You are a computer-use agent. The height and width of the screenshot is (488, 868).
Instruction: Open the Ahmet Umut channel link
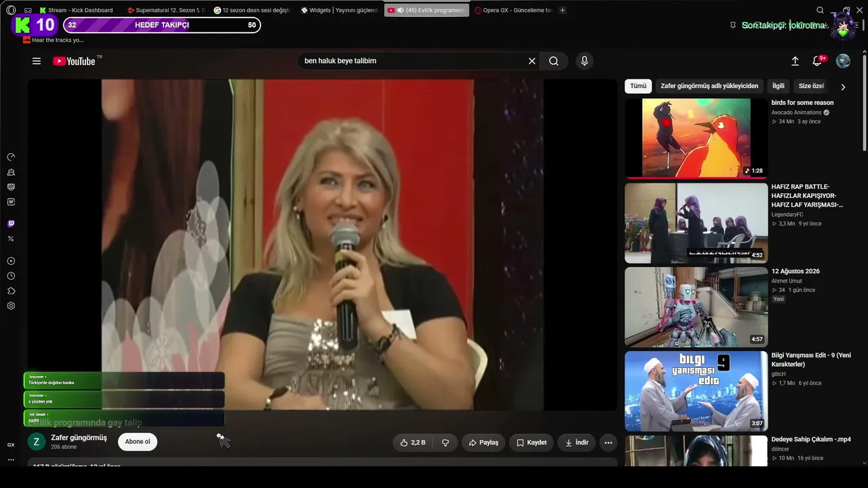click(x=787, y=281)
